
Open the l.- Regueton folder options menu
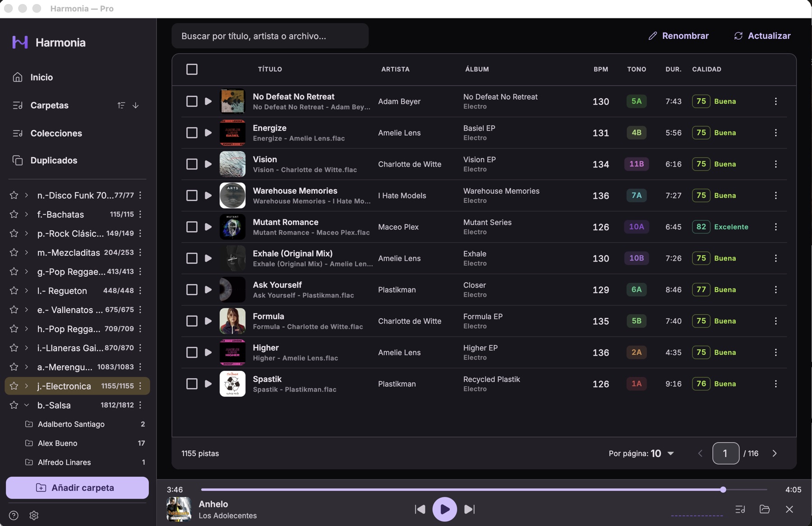click(x=140, y=290)
